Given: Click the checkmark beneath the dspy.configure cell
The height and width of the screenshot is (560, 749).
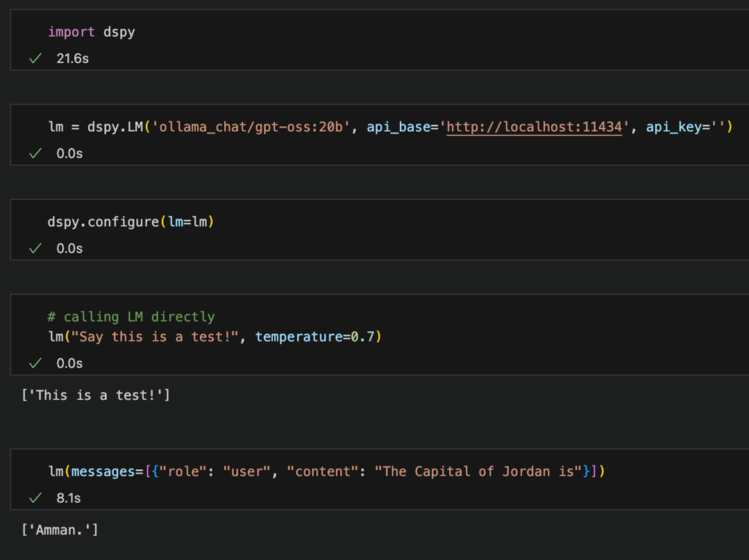Looking at the screenshot, I should [35, 248].
